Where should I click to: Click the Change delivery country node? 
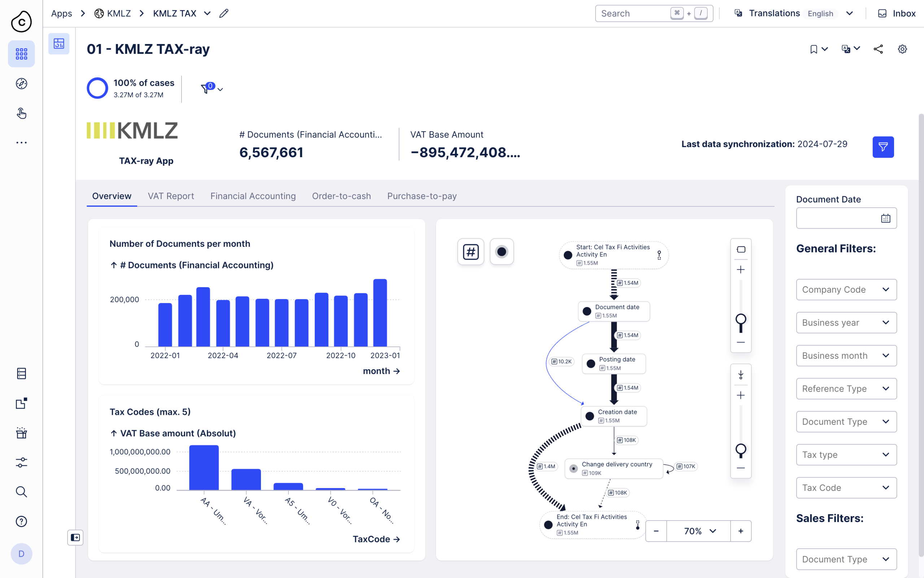[x=614, y=469]
